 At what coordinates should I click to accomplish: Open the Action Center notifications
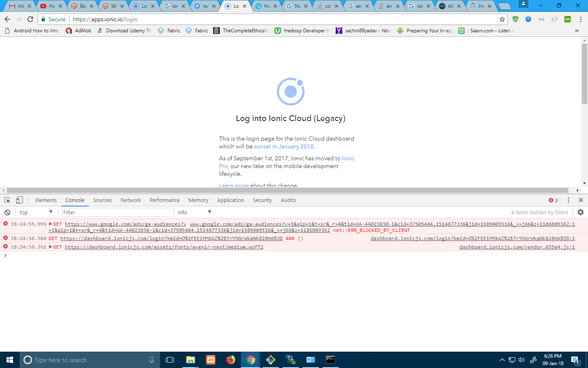575,360
